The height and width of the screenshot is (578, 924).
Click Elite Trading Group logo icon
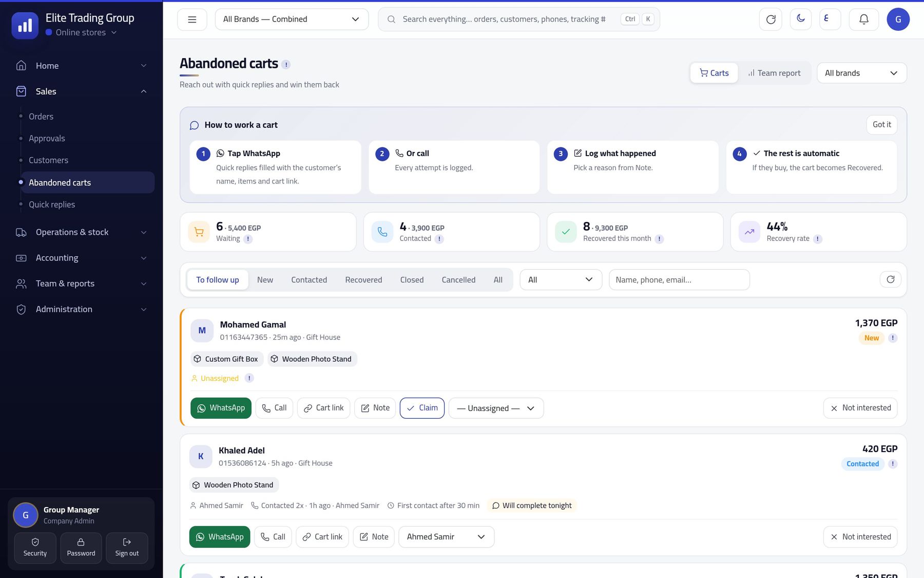(25, 25)
